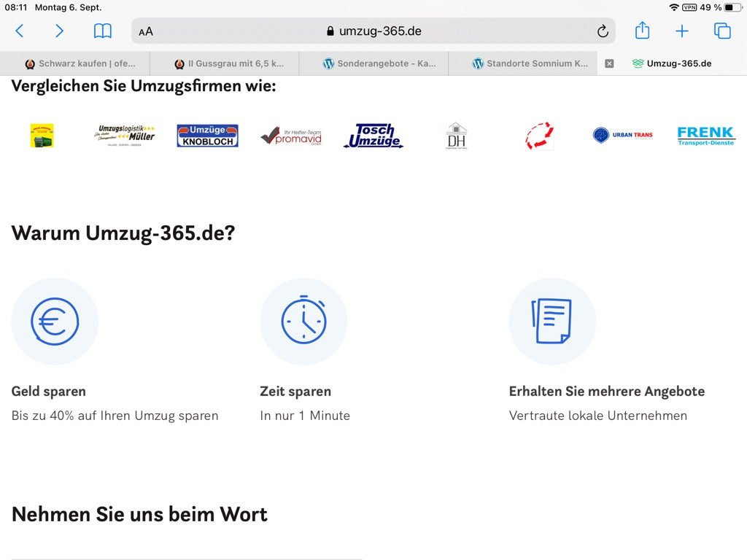747x560 pixels.
Task: Add a new tab with plus icon
Action: 681,31
